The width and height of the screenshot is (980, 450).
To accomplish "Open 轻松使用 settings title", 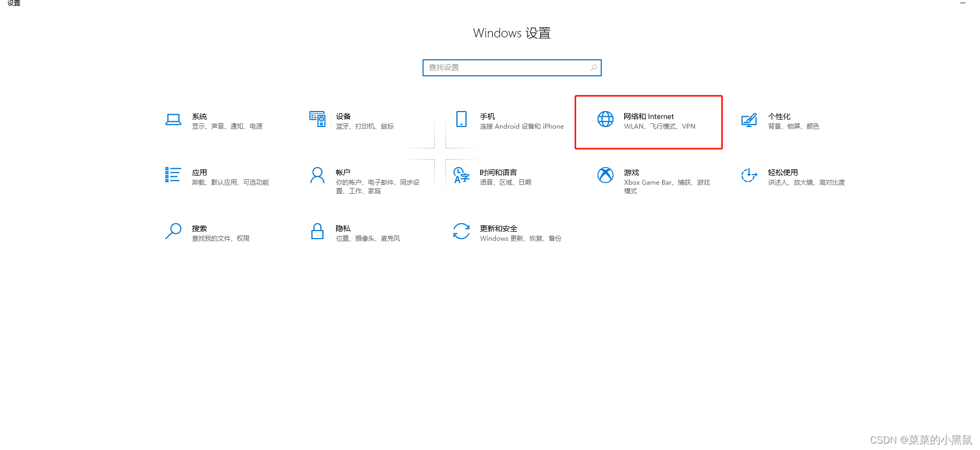I will tap(783, 172).
